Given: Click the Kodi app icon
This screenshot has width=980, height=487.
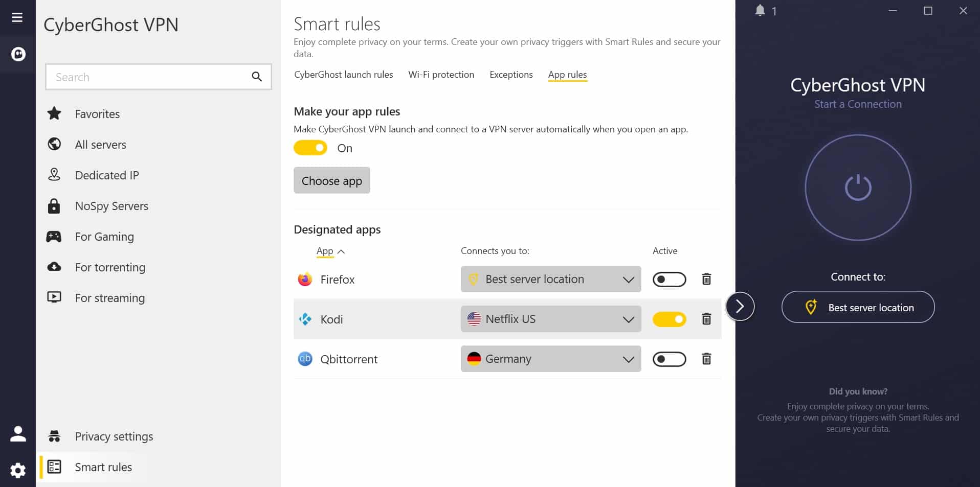Looking at the screenshot, I should click(305, 319).
